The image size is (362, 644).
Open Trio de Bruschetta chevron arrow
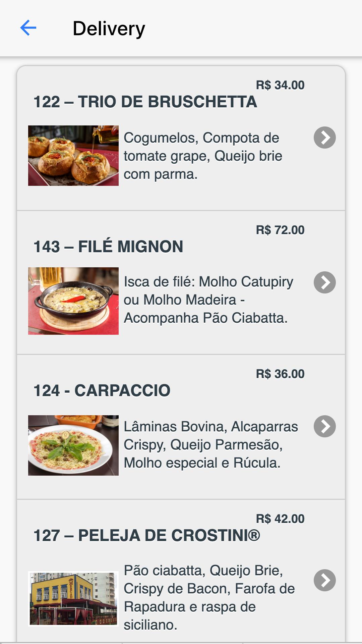(324, 138)
